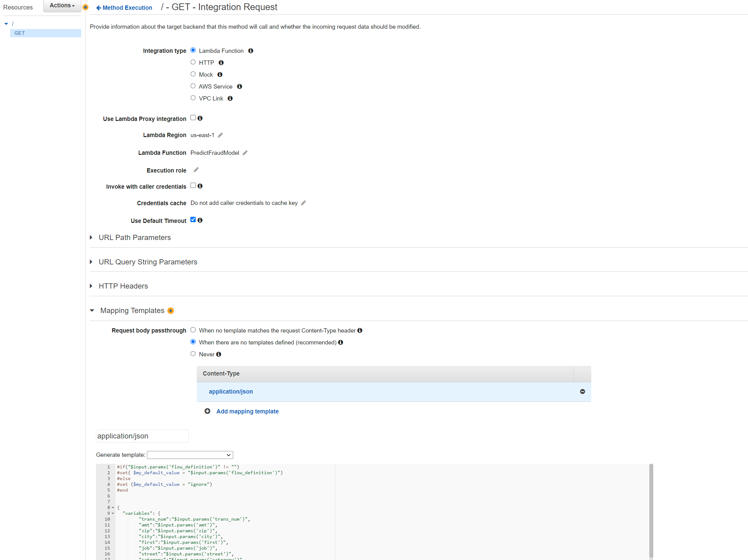This screenshot has width=748, height=560.
Task: Edit Credentials cache setting pencil icon
Action: [x=303, y=203]
